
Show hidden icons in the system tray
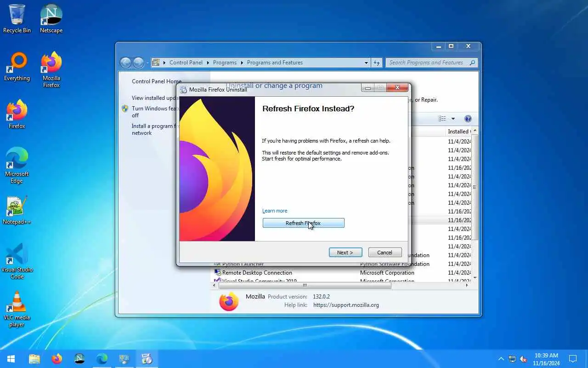tap(501, 359)
